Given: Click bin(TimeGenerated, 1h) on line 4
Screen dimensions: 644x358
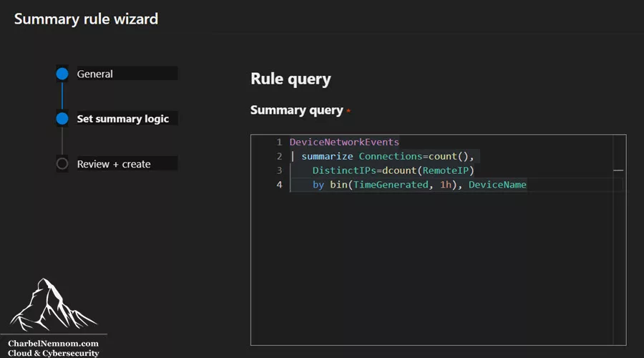Looking at the screenshot, I should (x=394, y=185).
